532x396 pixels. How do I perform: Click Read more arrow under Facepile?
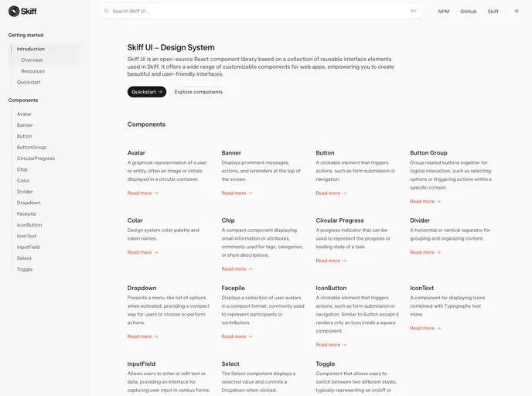pyautogui.click(x=237, y=336)
